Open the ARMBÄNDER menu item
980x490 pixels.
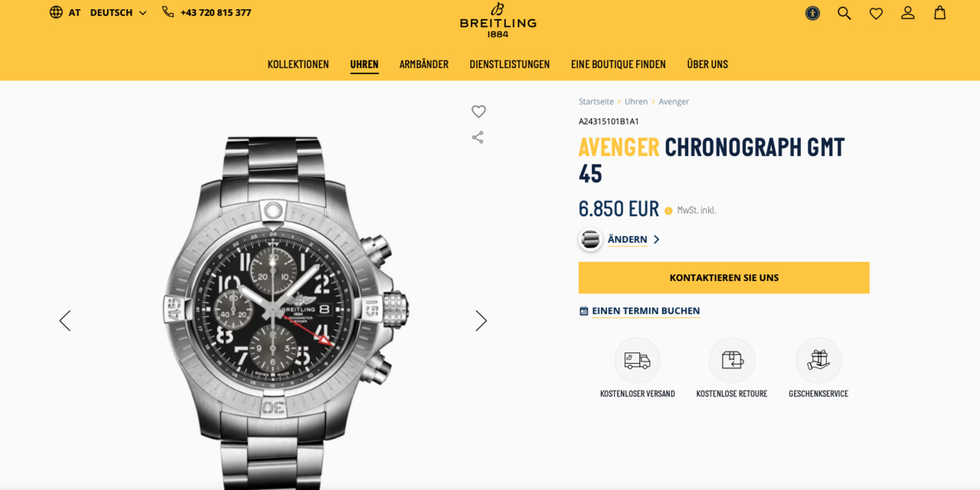click(x=424, y=64)
